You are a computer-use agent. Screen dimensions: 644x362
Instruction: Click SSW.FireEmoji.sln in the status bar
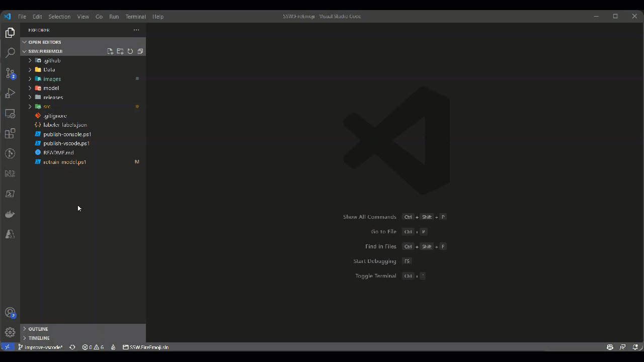point(146,347)
